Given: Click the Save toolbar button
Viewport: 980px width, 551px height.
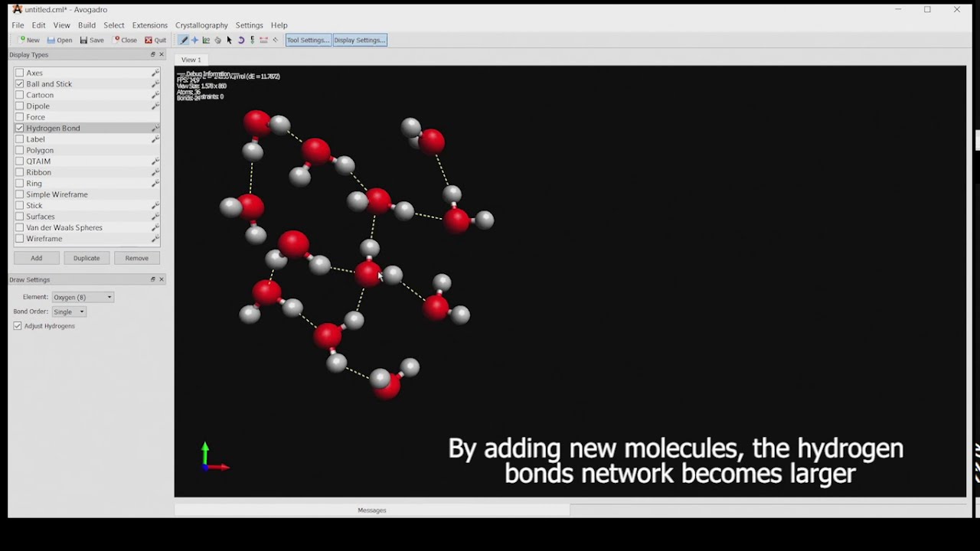Looking at the screenshot, I should pyautogui.click(x=92, y=40).
